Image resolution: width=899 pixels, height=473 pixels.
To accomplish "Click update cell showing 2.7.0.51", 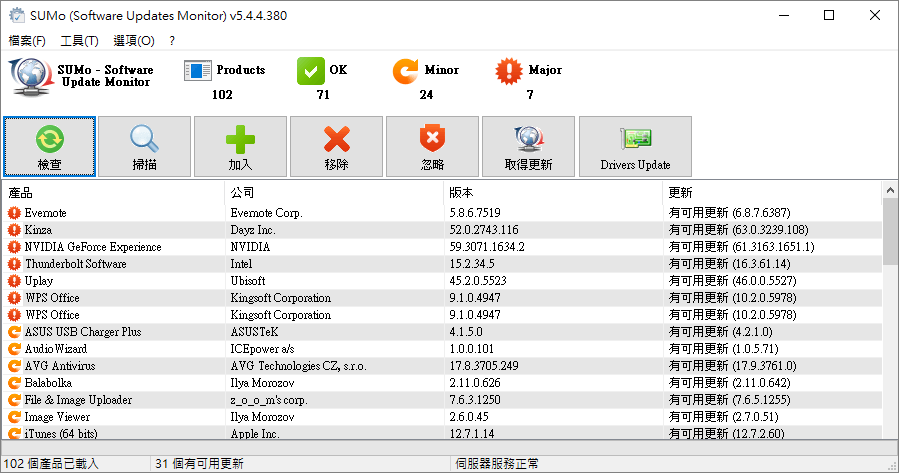I will click(723, 417).
